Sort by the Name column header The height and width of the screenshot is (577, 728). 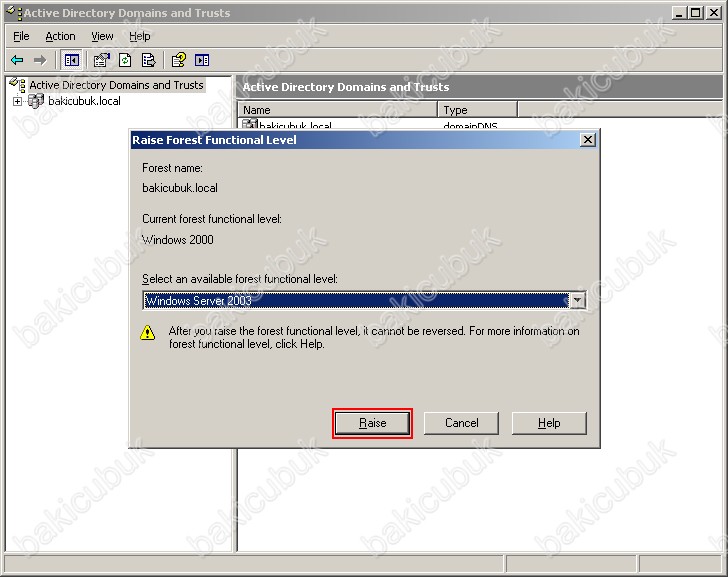tap(338, 110)
